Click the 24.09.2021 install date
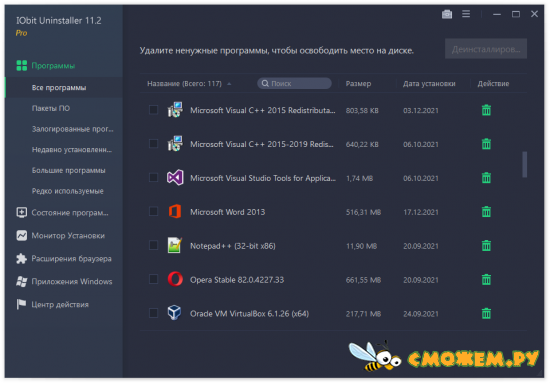 point(421,314)
